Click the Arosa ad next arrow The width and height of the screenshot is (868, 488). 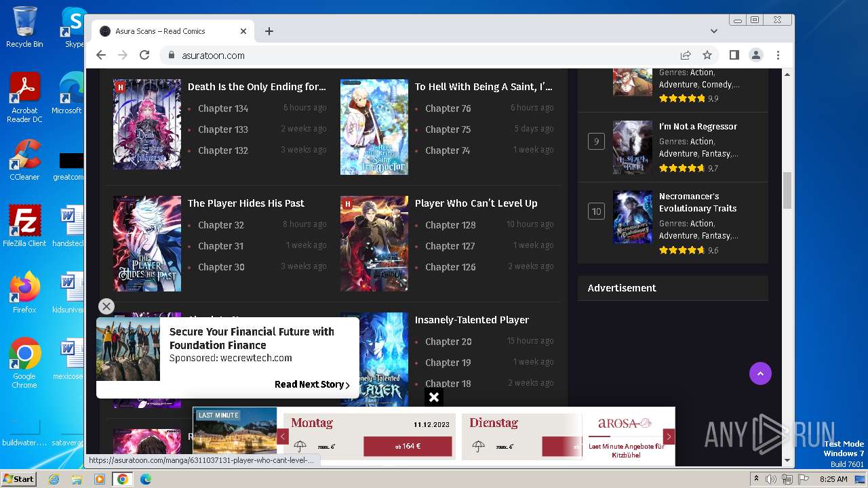tap(669, 437)
